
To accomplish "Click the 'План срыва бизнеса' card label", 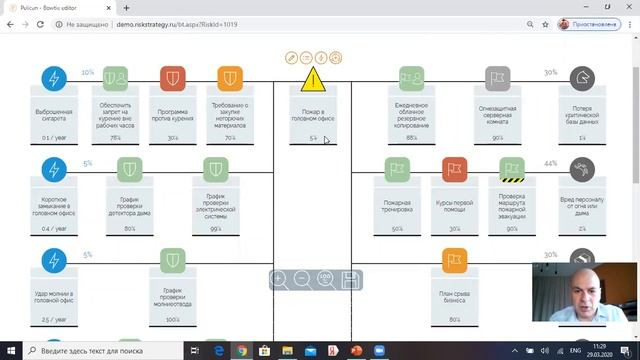I will tap(455, 297).
